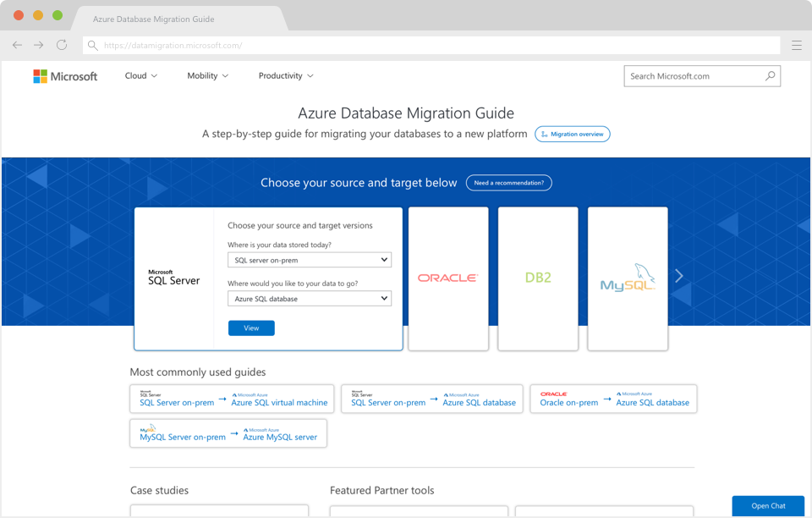The image size is (812, 518).
Task: Click 'Need a recommendation?' button
Action: pos(509,183)
